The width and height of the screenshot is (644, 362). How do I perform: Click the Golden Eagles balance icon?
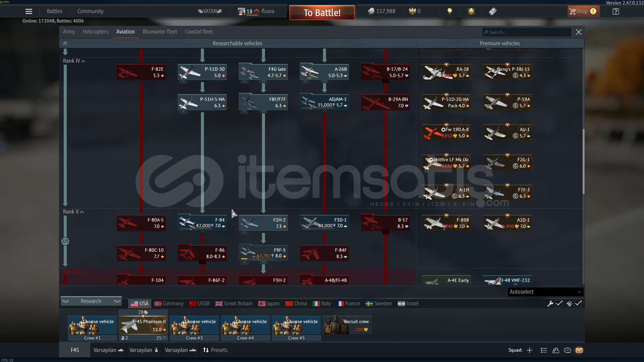412,11
